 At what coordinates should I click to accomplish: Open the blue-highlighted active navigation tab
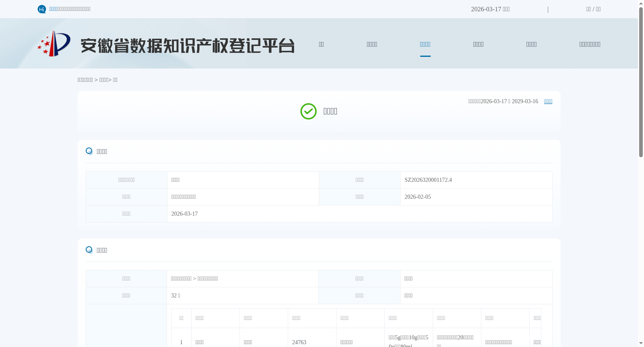(x=425, y=44)
